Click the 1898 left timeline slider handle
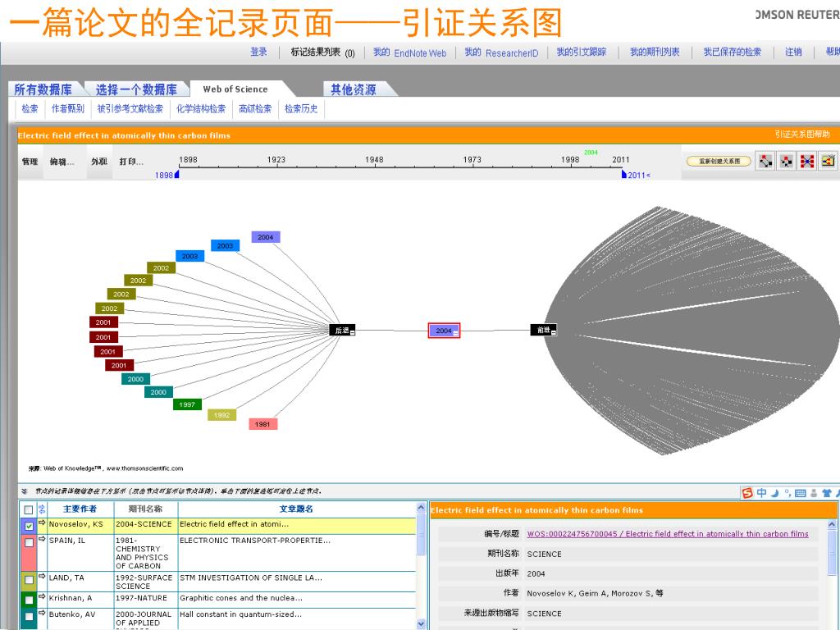The image size is (840, 630). click(177, 174)
